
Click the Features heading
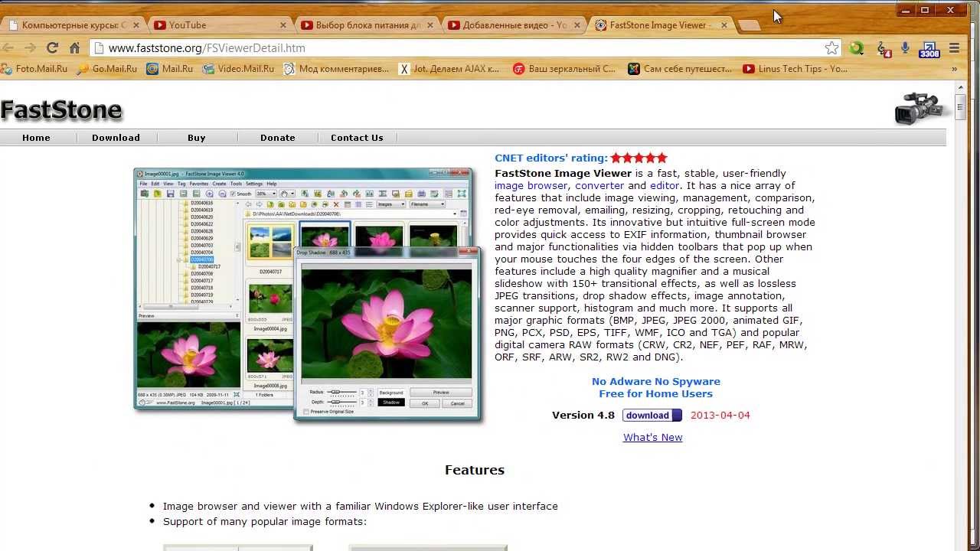[x=475, y=470]
